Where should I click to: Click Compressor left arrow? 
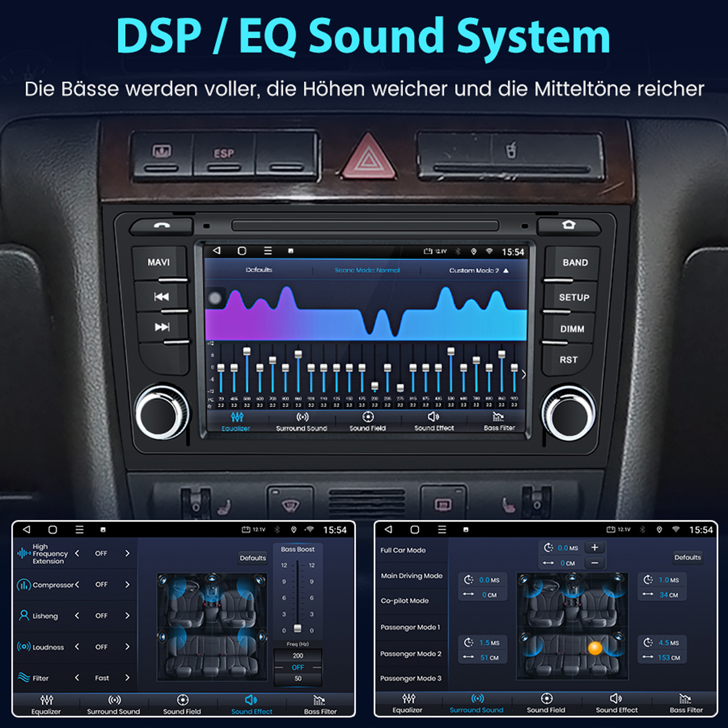pos(77,584)
